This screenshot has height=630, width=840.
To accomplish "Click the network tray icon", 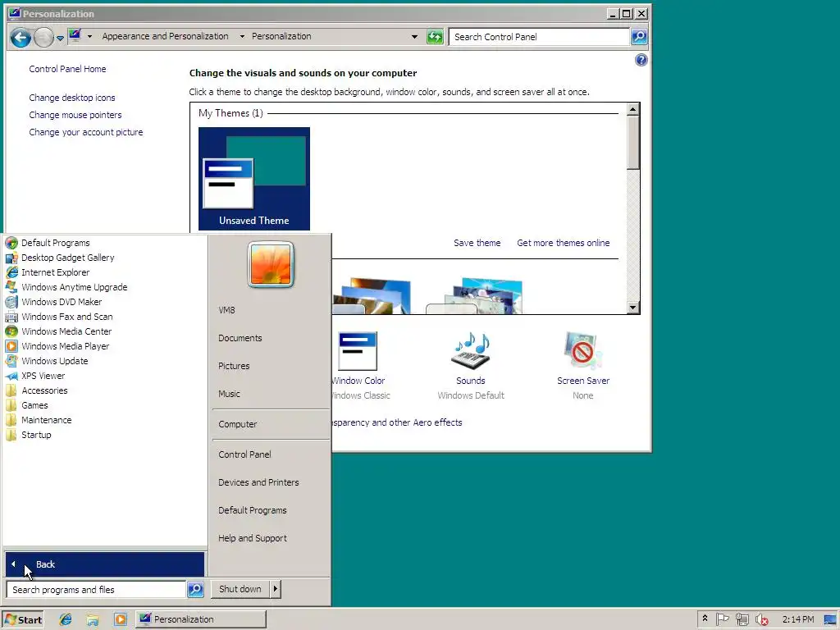I will click(742, 619).
